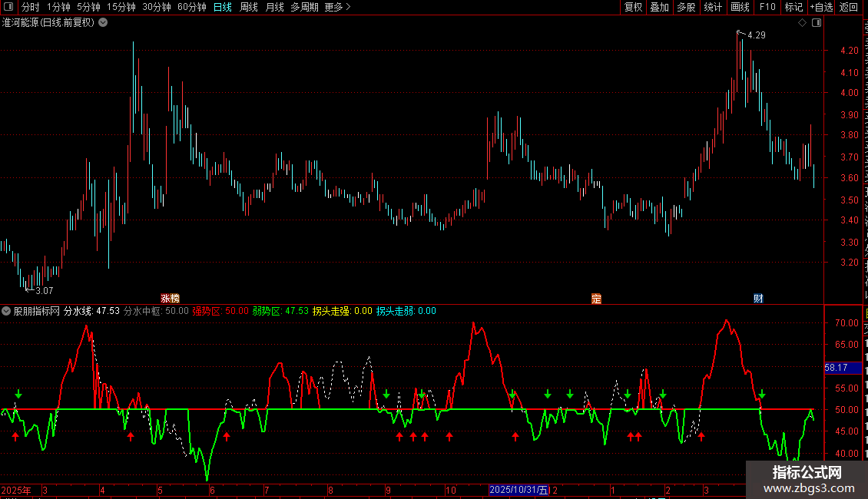Image resolution: width=868 pixels, height=499 pixels.
Task: Toggle the right panel icon beside the diamond
Action: click(817, 23)
